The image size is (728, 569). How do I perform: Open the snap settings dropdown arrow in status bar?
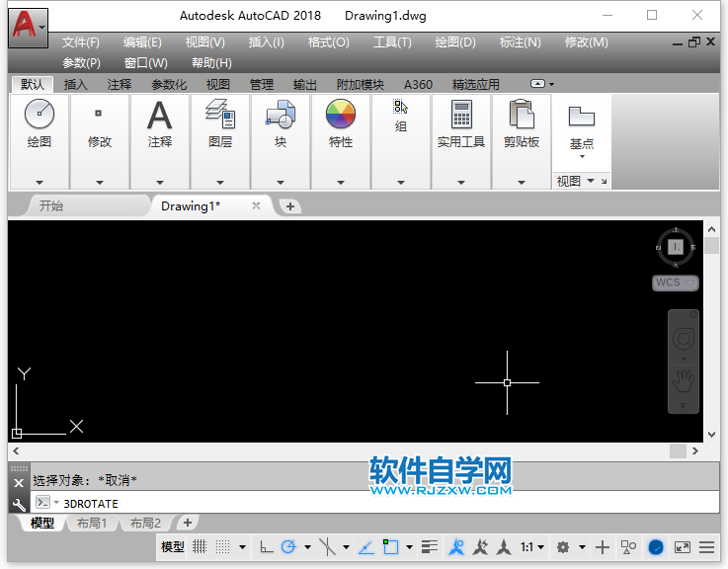[242, 547]
